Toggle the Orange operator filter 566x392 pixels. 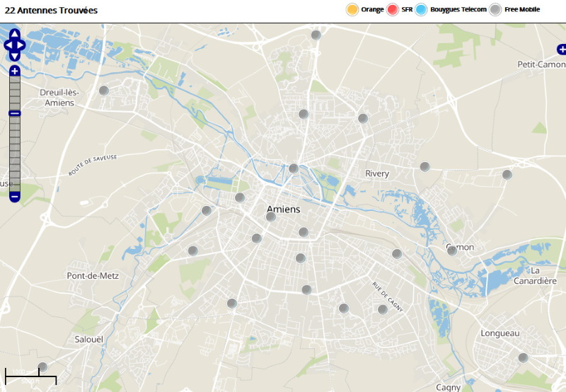point(352,10)
